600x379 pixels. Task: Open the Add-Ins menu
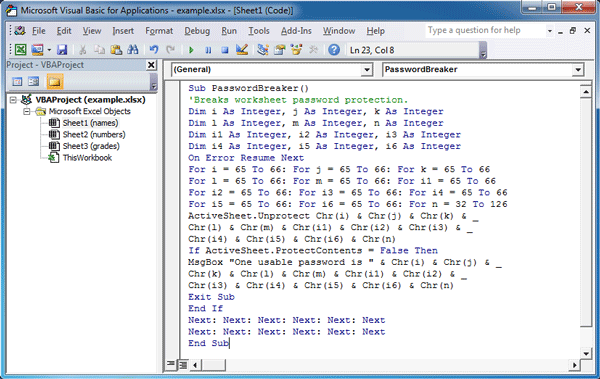pos(296,31)
